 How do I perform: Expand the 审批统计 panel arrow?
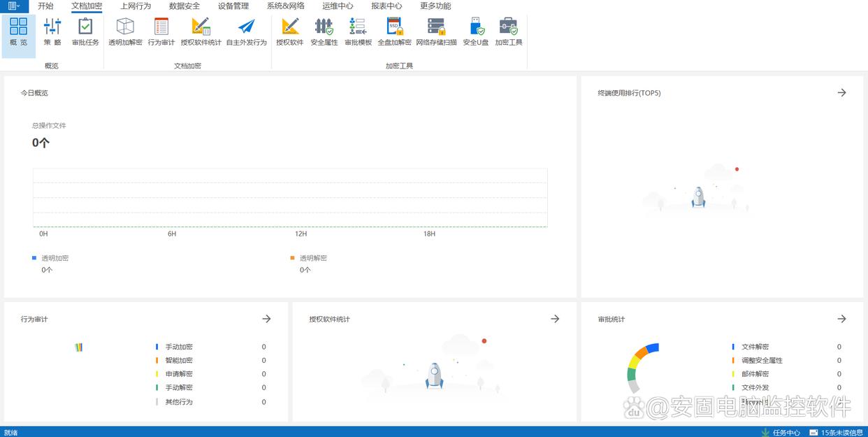coord(841,319)
